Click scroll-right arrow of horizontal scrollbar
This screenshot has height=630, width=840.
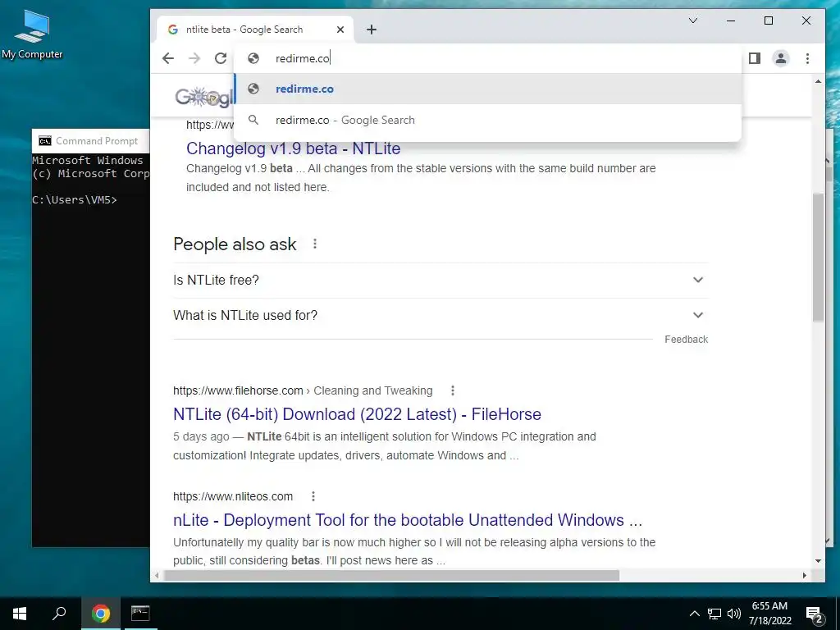tap(804, 575)
